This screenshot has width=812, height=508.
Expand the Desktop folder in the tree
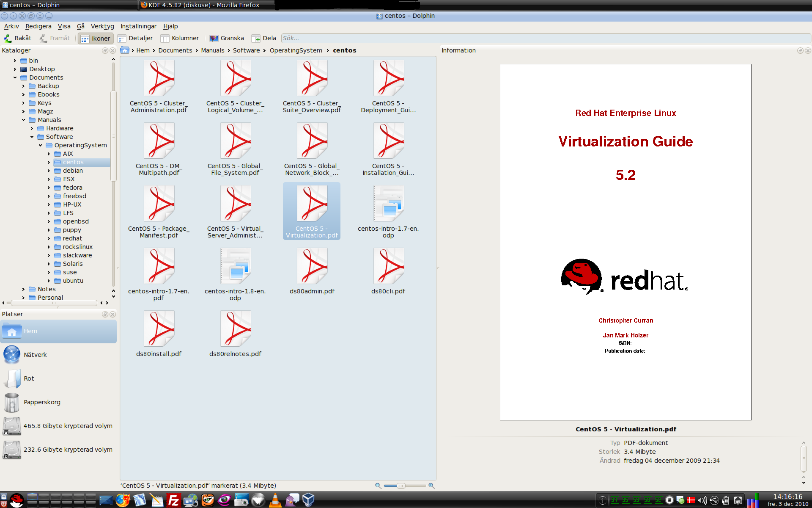point(15,69)
